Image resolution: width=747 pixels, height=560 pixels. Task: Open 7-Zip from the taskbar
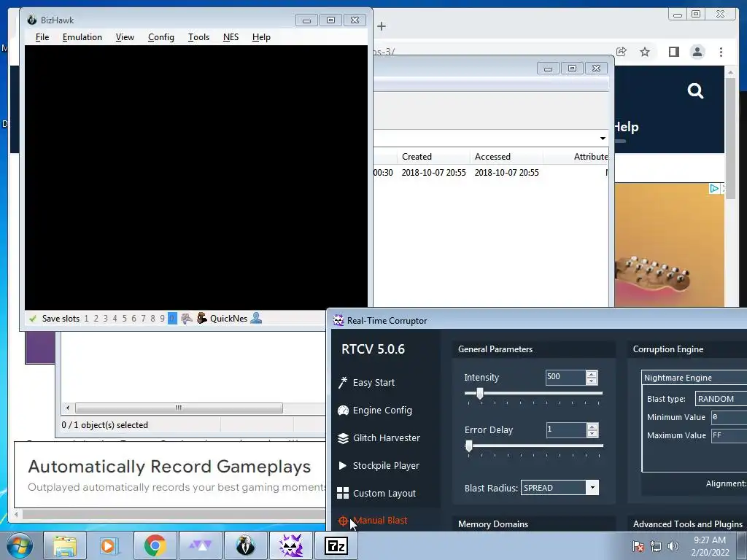coord(336,545)
